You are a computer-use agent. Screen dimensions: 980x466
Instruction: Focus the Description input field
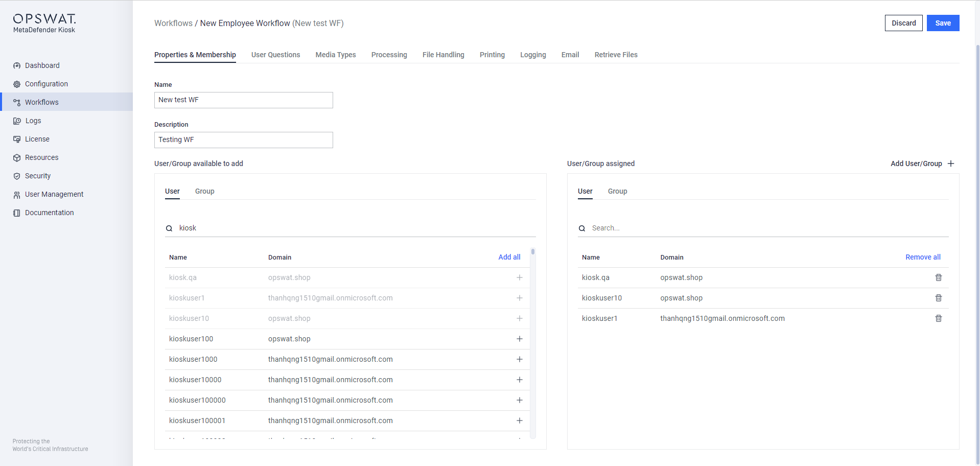click(244, 140)
